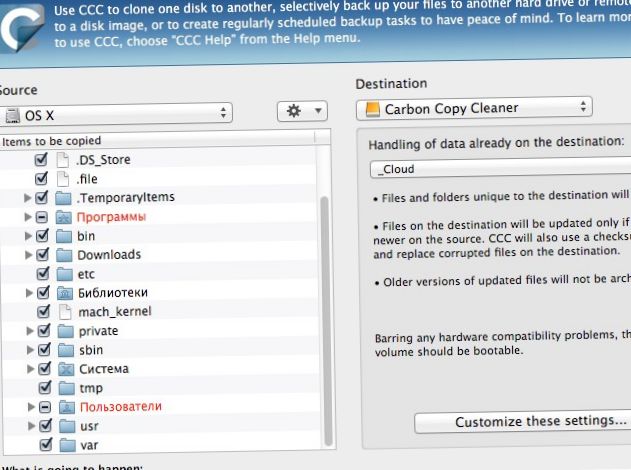Image resolution: width=631 pixels, height=470 pixels.
Task: Expand the Система folder
Action: (x=30, y=369)
